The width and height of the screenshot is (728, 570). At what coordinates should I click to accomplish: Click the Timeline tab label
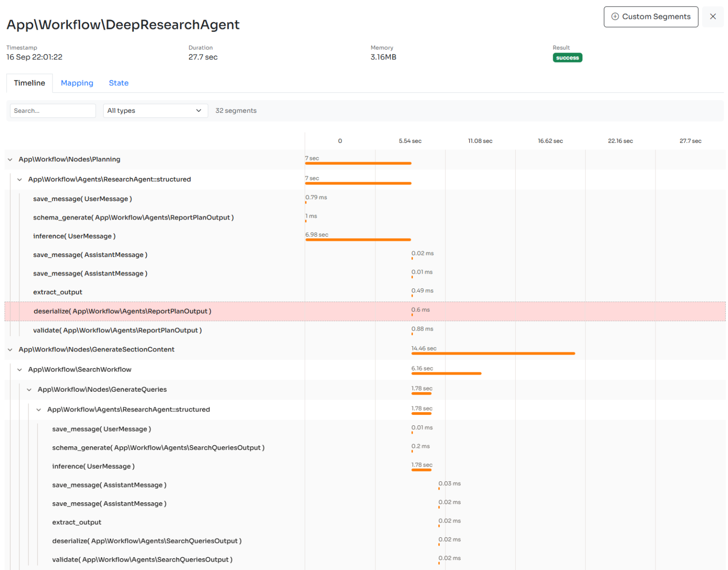29,83
